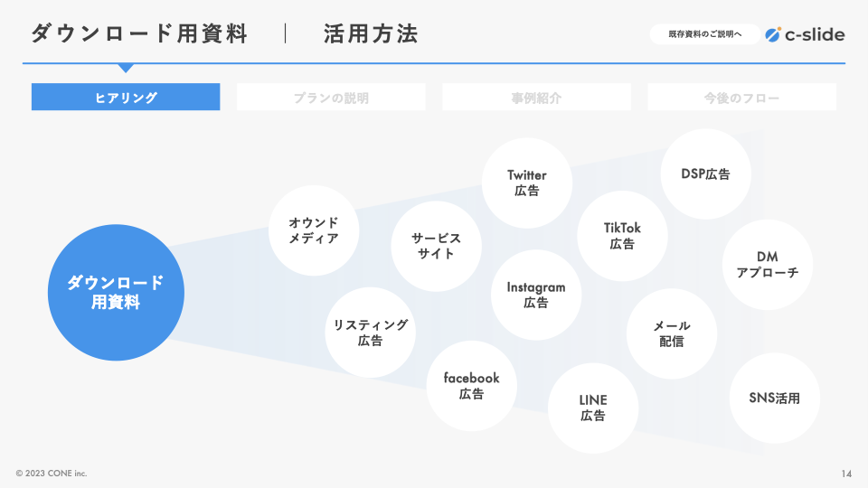The image size is (868, 488).
Task: Click the LINE広告 circle
Action: (593, 408)
